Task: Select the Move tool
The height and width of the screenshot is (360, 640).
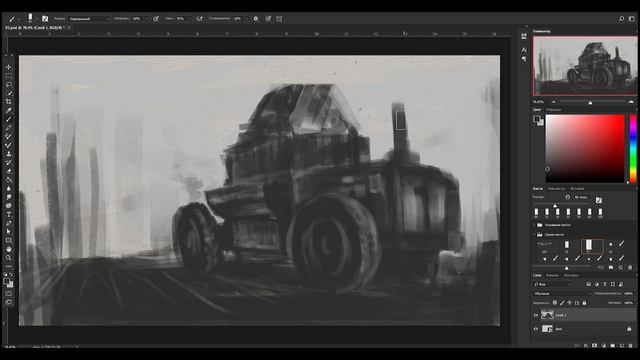Action: [9, 67]
